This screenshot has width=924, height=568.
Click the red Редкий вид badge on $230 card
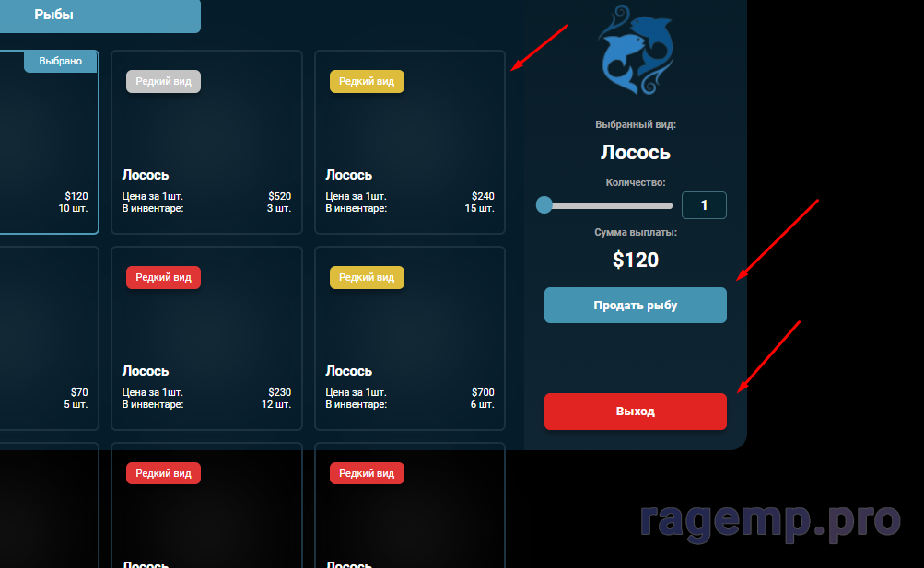pyautogui.click(x=163, y=277)
